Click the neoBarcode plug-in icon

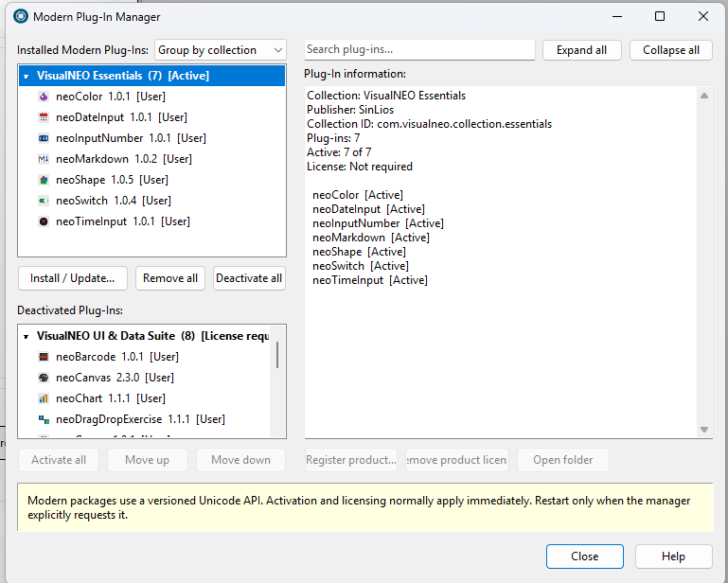[44, 357]
